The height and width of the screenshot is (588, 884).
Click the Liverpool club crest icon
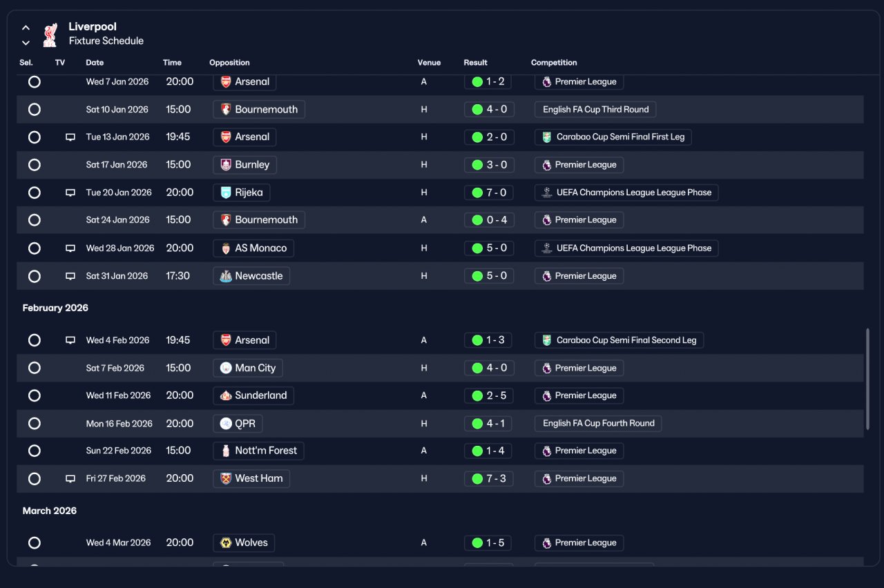coord(50,35)
